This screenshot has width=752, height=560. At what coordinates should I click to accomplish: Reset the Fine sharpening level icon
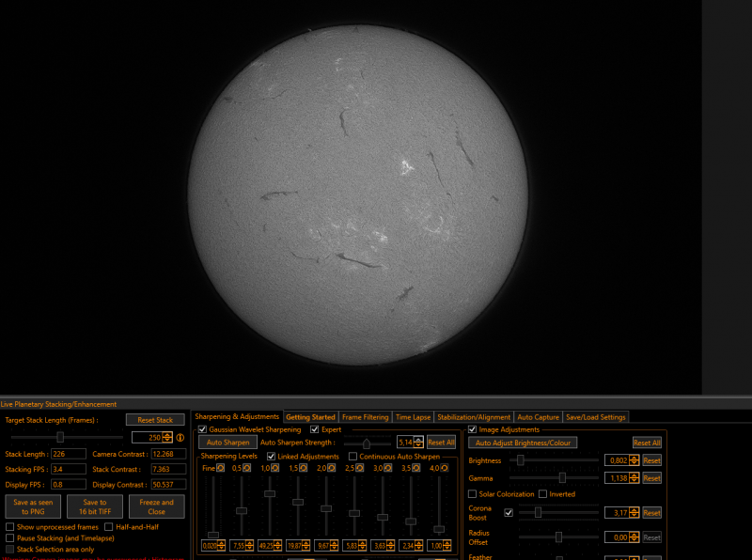[220, 468]
